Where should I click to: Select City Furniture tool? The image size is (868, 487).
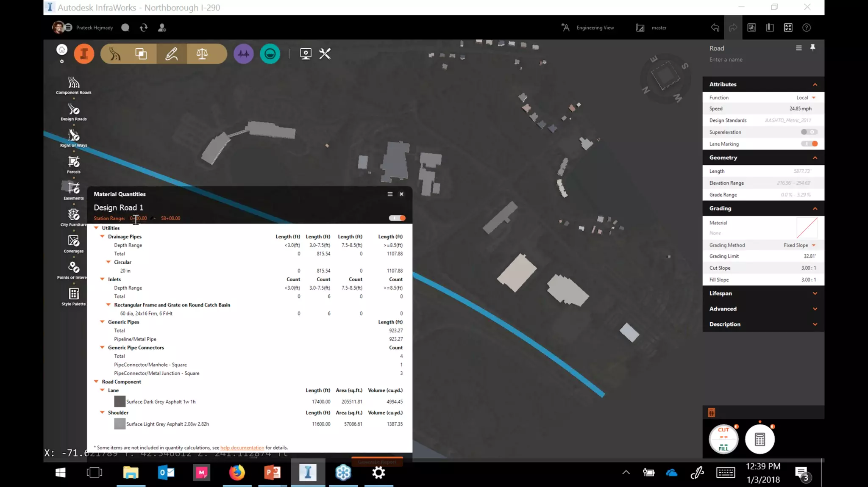point(74,218)
